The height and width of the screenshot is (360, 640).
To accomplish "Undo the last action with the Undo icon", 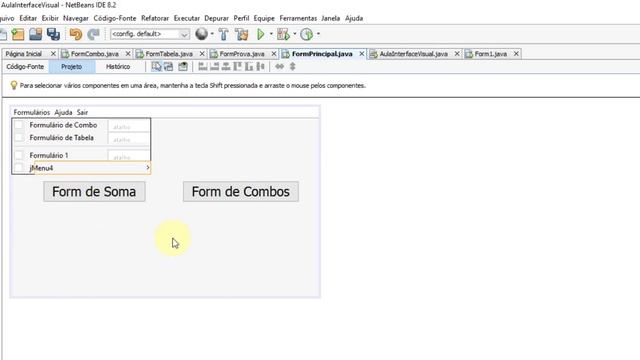I will 76,34.
